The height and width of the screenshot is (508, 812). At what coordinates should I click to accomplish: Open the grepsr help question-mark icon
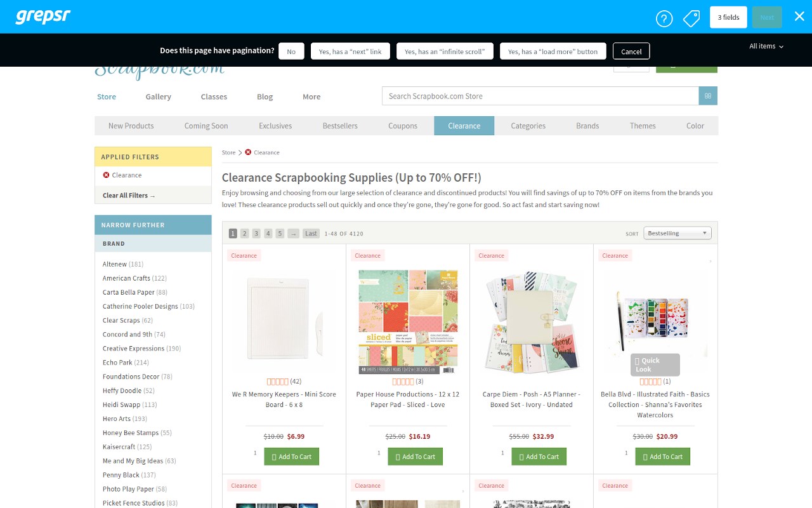(x=664, y=18)
